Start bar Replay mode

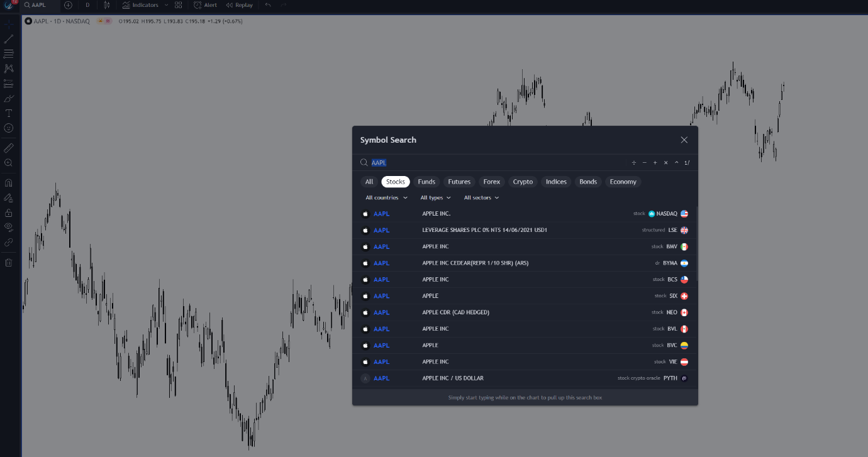(240, 5)
